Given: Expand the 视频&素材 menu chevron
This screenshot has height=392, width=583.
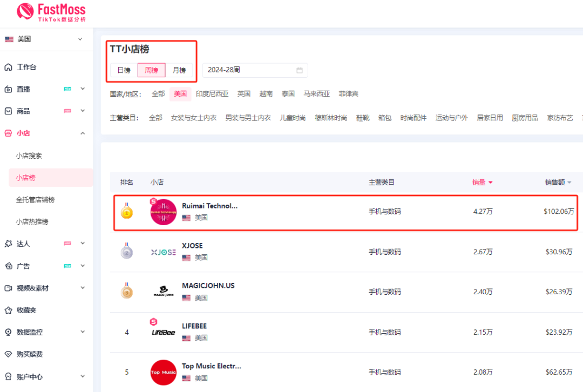Looking at the screenshot, I should coord(83,287).
